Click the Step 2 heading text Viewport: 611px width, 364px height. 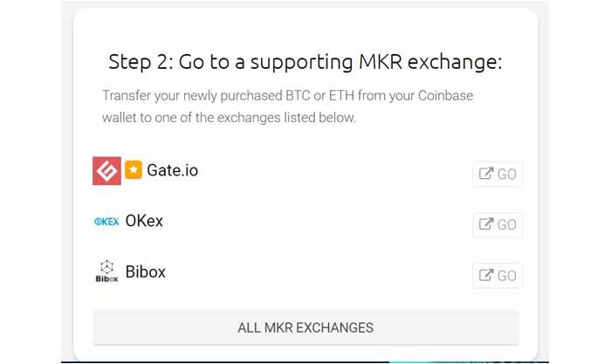pos(305,62)
